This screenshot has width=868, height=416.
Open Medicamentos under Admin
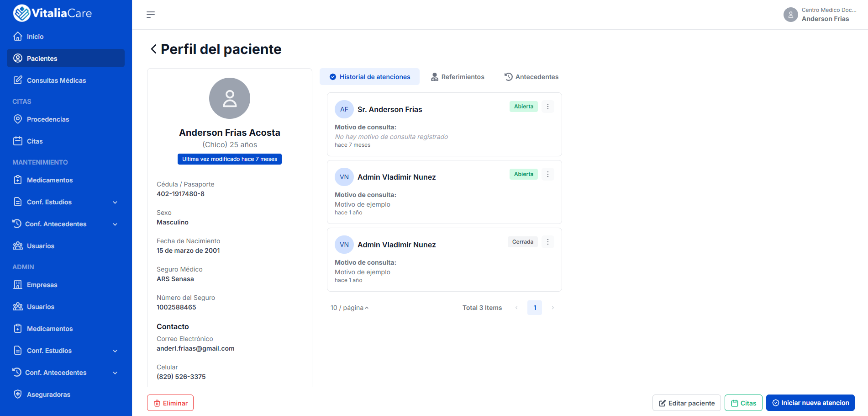coord(66,328)
